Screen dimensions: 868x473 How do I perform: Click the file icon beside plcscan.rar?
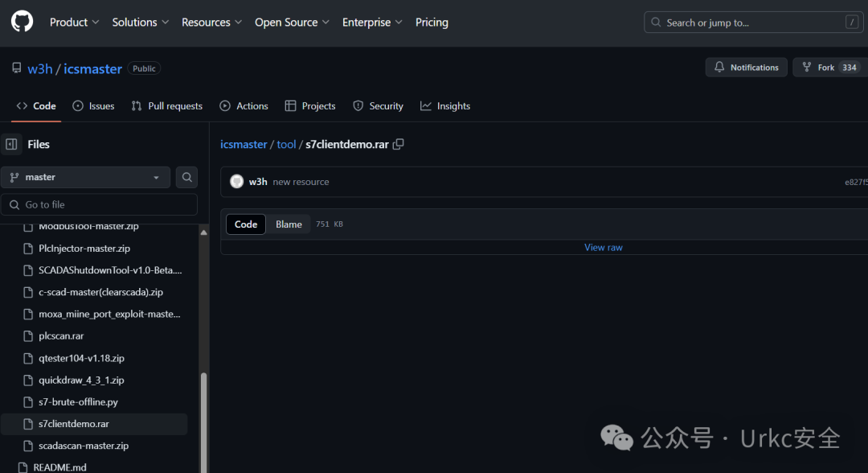coord(28,336)
